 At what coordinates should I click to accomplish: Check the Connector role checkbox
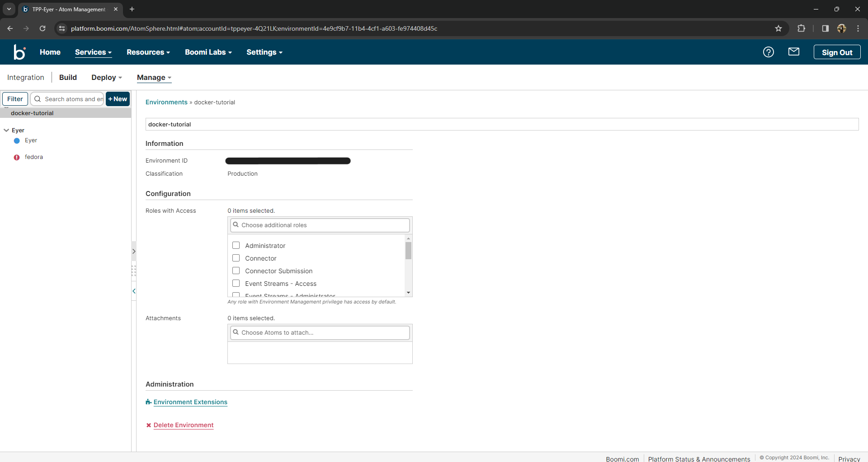pyautogui.click(x=236, y=258)
